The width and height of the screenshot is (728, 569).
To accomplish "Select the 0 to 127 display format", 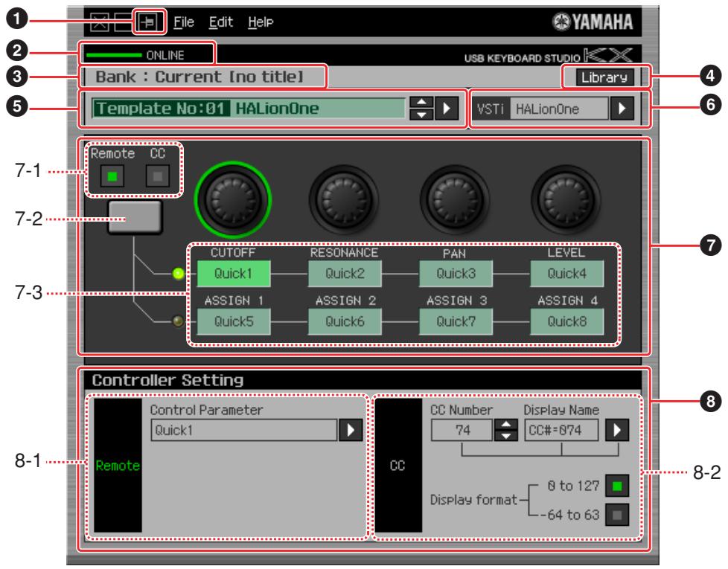I will tap(617, 486).
